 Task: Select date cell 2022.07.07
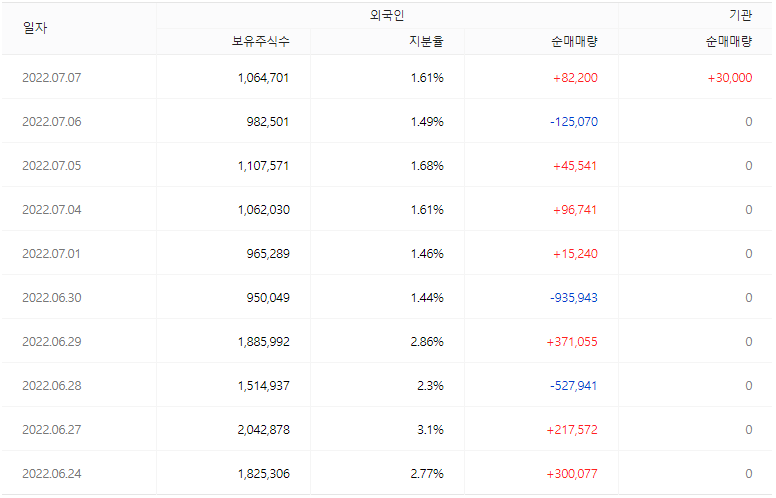[52, 78]
